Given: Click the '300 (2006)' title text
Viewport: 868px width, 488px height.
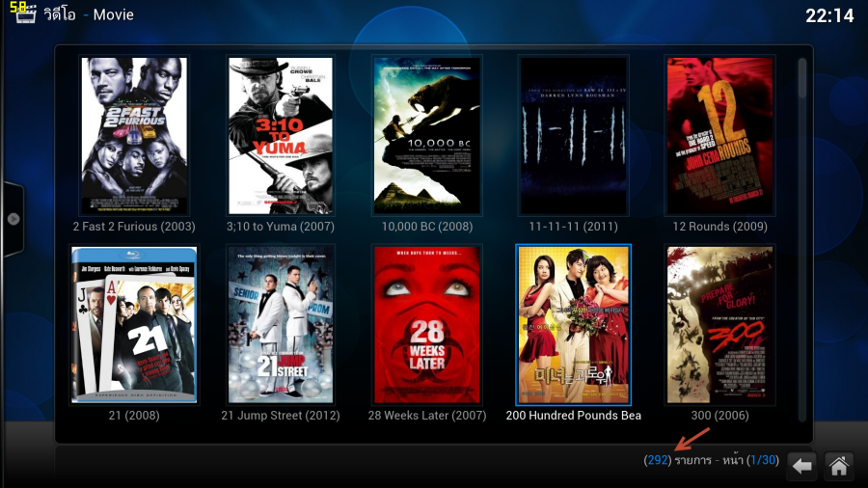Looking at the screenshot, I should [x=719, y=416].
